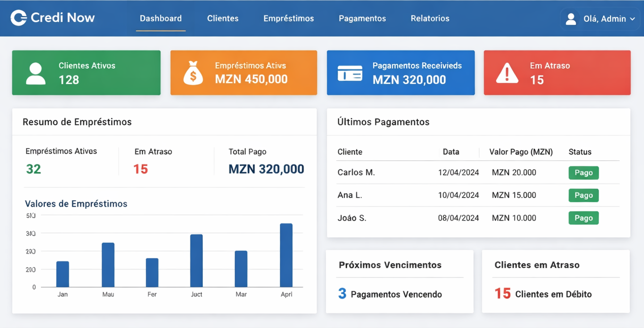Go to the Clientes tab

pos(222,19)
